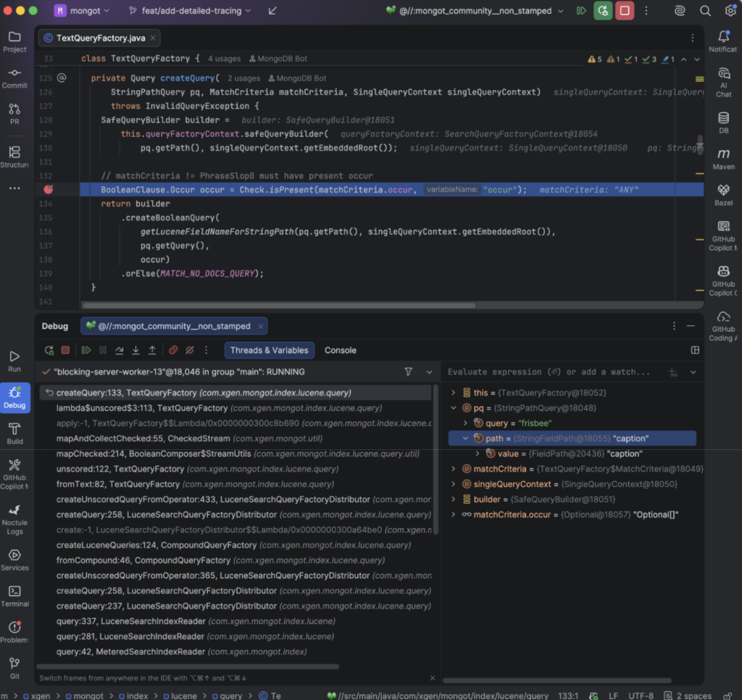Switch to Threads & Variables tab

click(x=269, y=350)
